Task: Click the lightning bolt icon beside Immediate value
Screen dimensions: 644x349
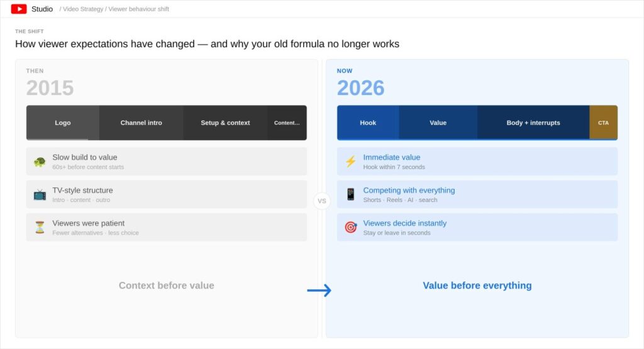Action: (x=351, y=162)
